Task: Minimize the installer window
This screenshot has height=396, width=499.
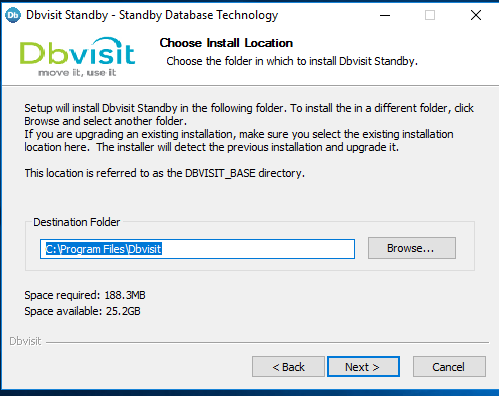Action: [385, 15]
